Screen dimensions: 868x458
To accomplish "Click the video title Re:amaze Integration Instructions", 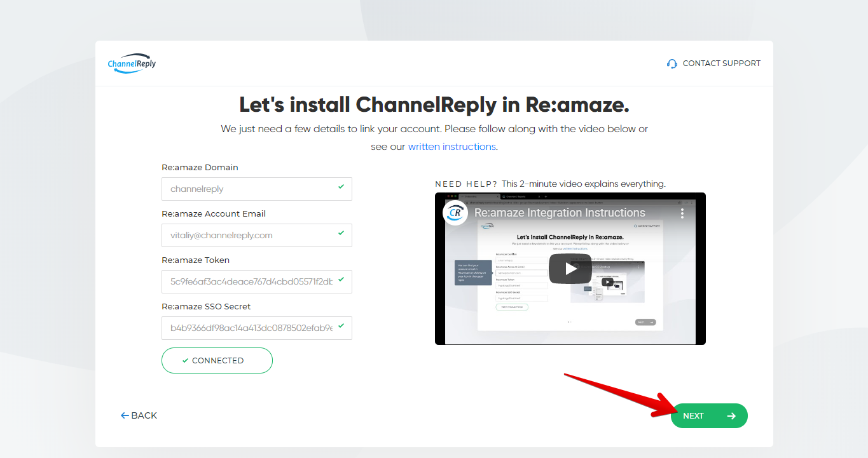I will [x=560, y=213].
